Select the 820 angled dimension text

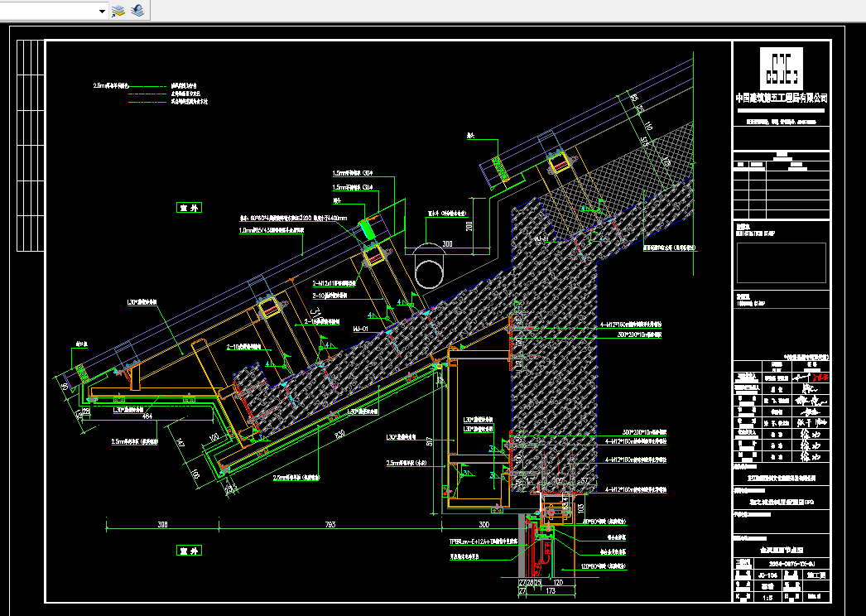[x=340, y=434]
